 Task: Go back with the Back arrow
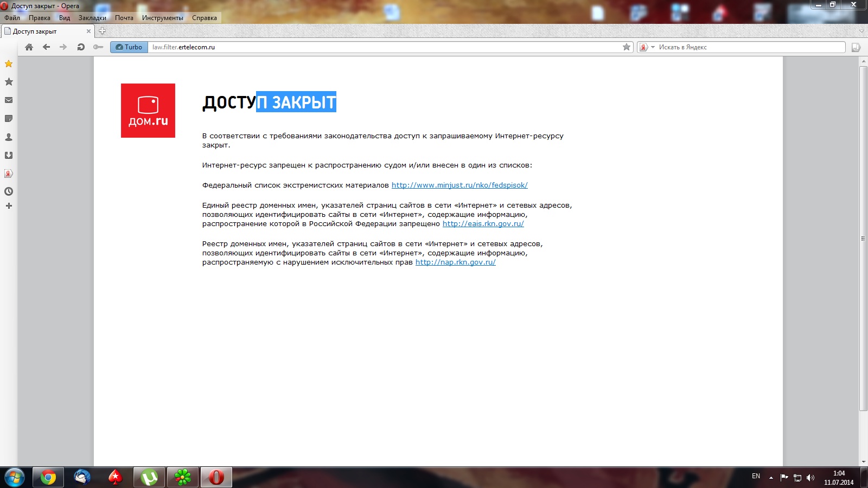(46, 47)
